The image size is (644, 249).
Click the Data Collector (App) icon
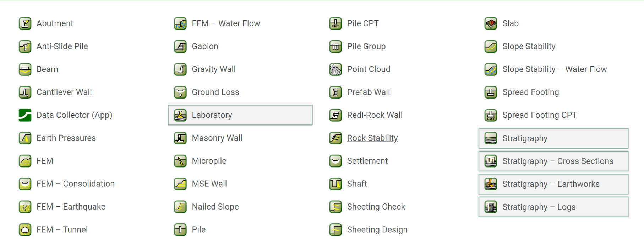(x=25, y=115)
